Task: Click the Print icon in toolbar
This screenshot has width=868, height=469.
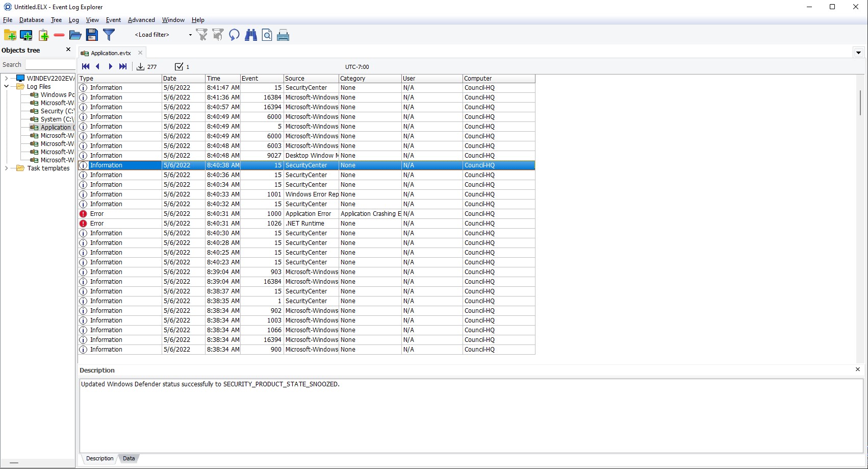Action: [283, 35]
